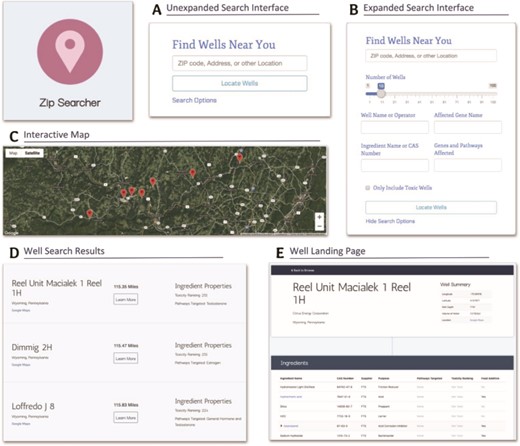520x446 pixels.
Task: Click the topmost red well marker on the map
Action: coord(239,158)
